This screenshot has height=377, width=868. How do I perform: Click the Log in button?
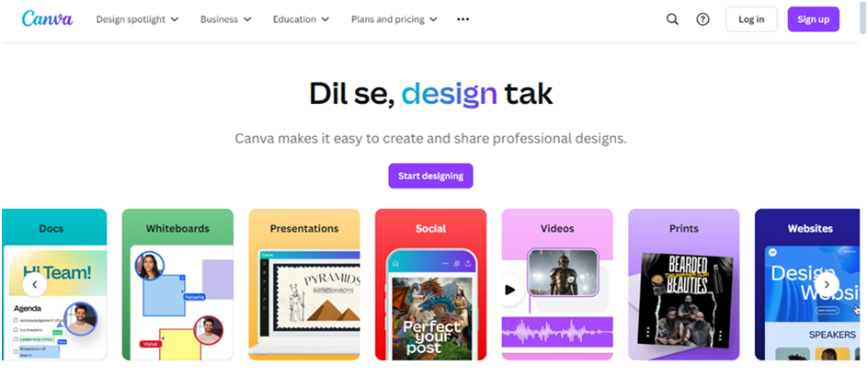click(751, 19)
